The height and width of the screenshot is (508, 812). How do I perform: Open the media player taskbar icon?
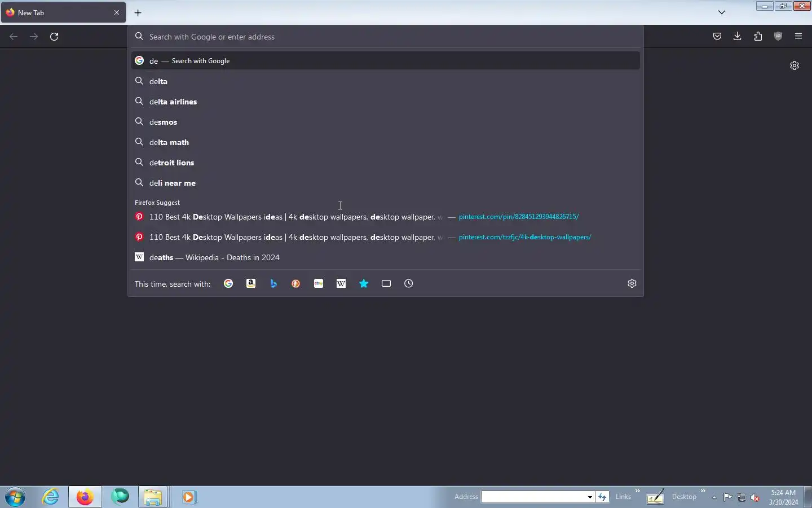[188, 497]
